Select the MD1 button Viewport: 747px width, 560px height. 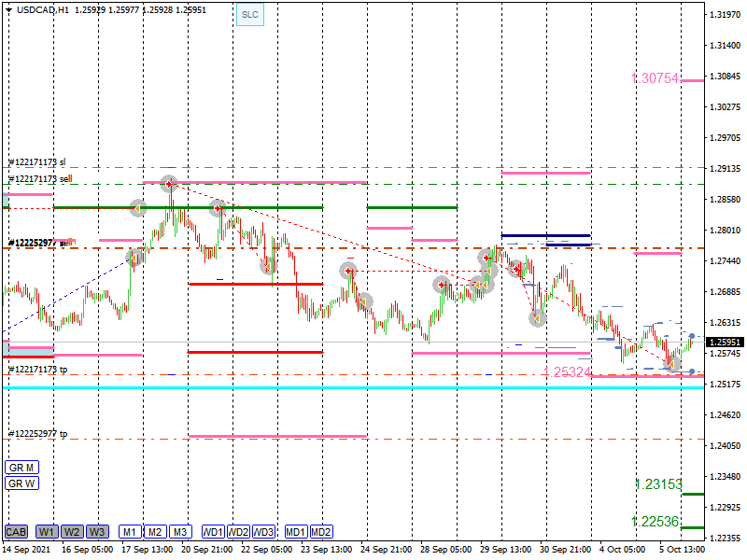296,532
